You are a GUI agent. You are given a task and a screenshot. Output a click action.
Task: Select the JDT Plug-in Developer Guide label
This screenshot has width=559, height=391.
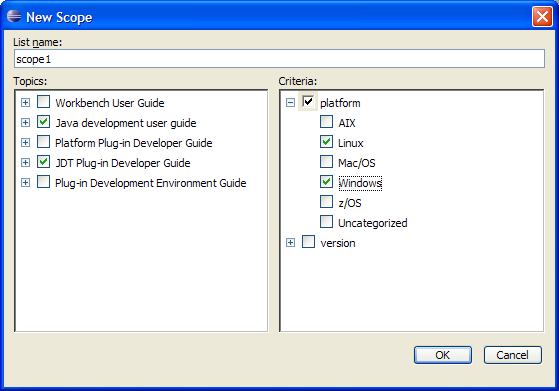click(123, 163)
